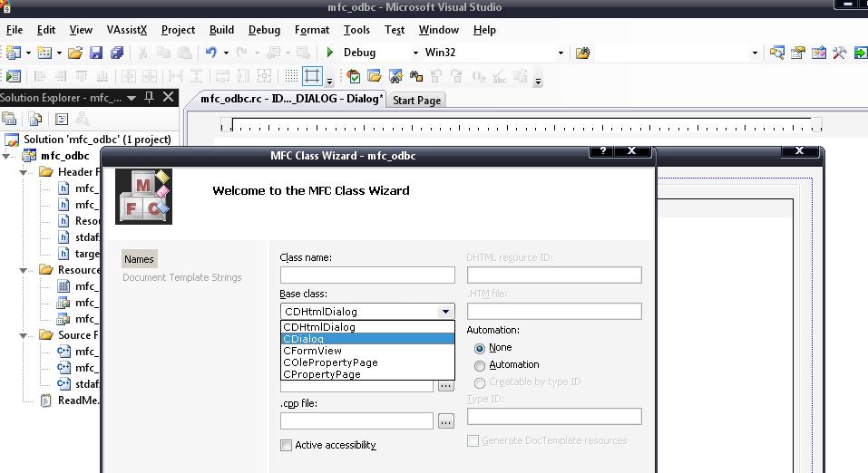The width and height of the screenshot is (868, 473).
Task: Open the Solution Explorer window icon in the toolbar
Action: pyautogui.click(x=776, y=53)
